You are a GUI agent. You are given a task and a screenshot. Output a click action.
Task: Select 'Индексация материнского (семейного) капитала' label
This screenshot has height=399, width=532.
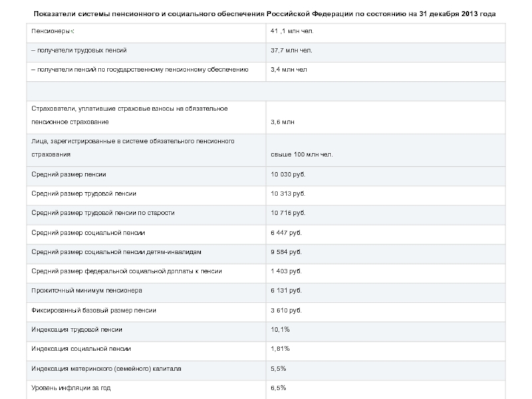[x=106, y=368]
